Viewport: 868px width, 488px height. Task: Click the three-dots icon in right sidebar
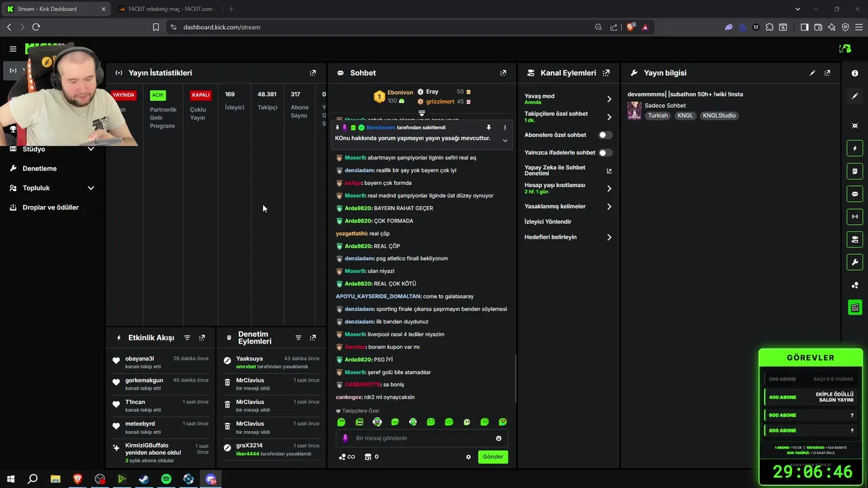[854, 285]
